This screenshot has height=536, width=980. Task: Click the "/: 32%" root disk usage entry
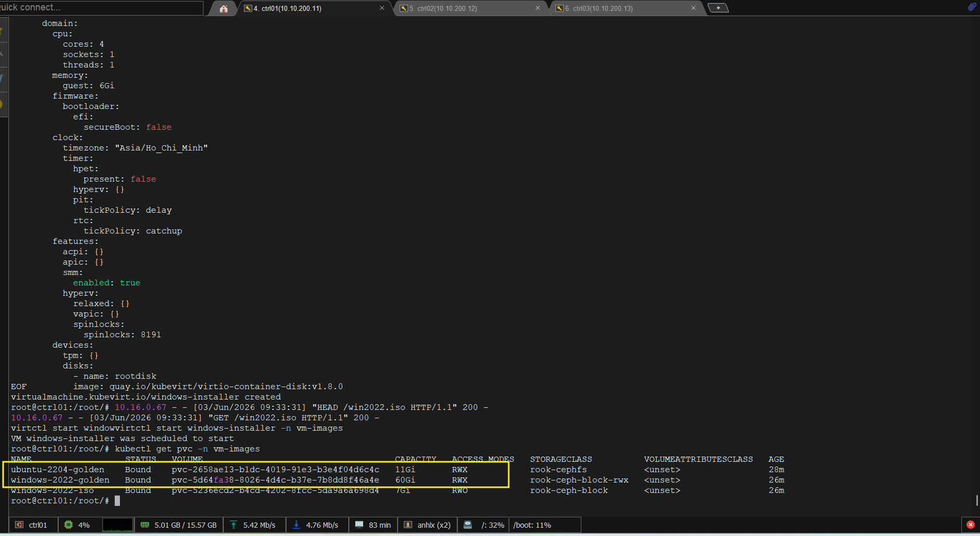pos(493,525)
